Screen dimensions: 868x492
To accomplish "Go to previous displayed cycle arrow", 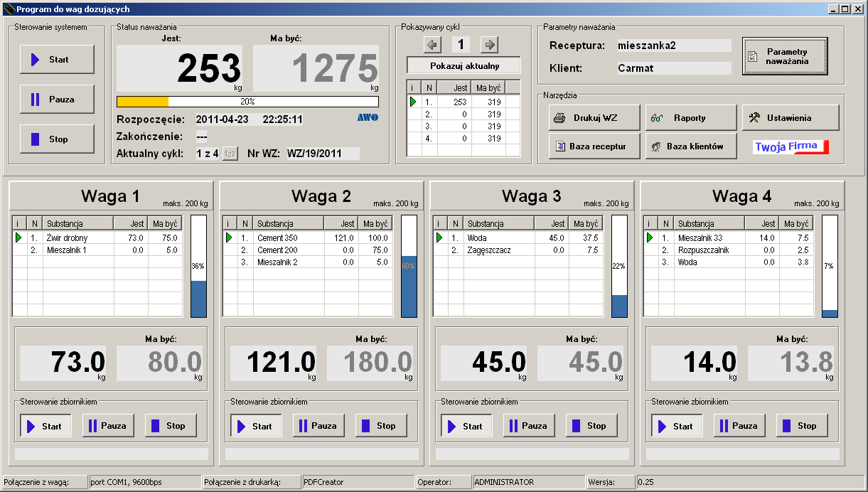I will pyautogui.click(x=432, y=45).
